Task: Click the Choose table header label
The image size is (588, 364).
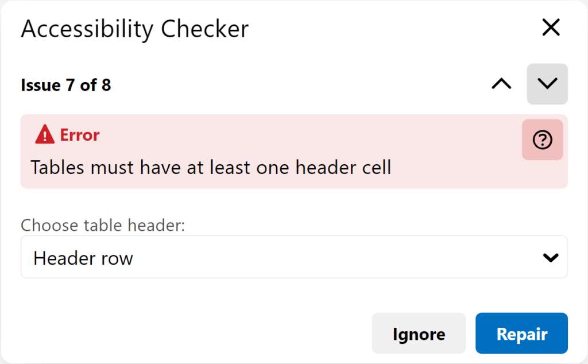Action: [x=103, y=226]
